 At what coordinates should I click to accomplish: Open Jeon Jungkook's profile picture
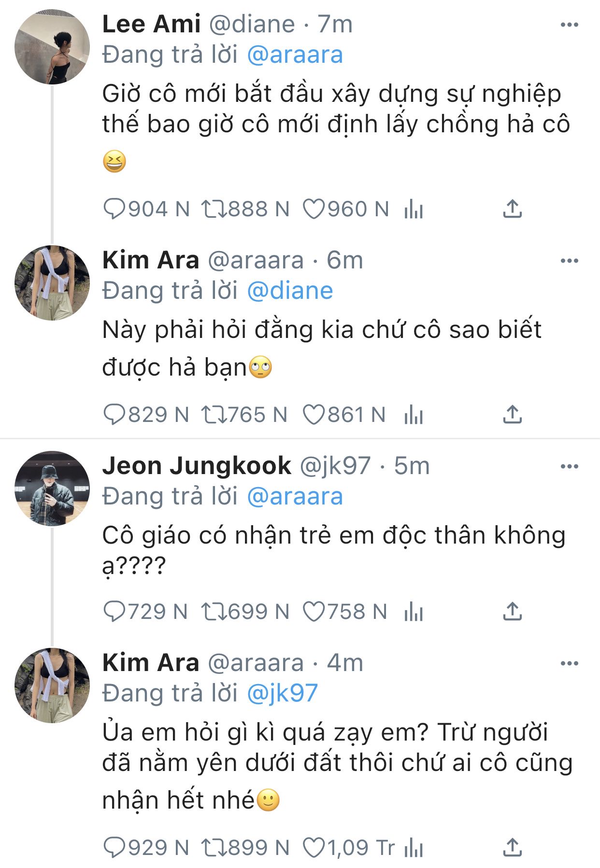52,488
